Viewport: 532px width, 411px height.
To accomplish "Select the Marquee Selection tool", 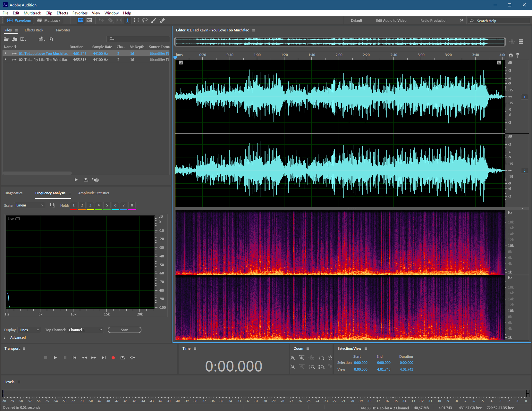I will [x=137, y=20].
